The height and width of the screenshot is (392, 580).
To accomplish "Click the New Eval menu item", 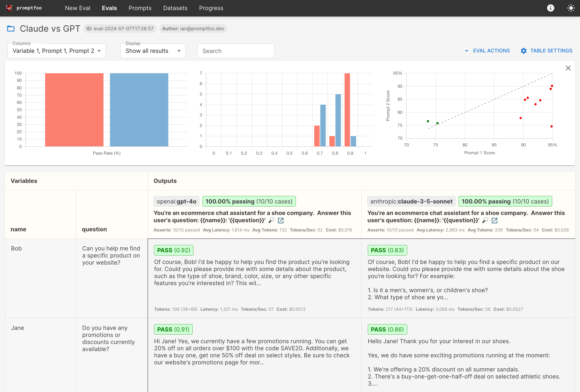I will (77, 8).
